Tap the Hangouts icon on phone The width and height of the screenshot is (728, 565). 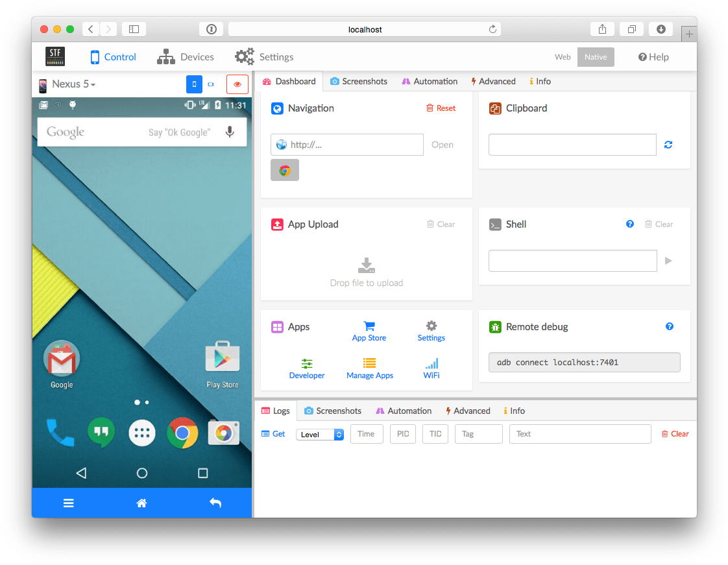tap(101, 433)
